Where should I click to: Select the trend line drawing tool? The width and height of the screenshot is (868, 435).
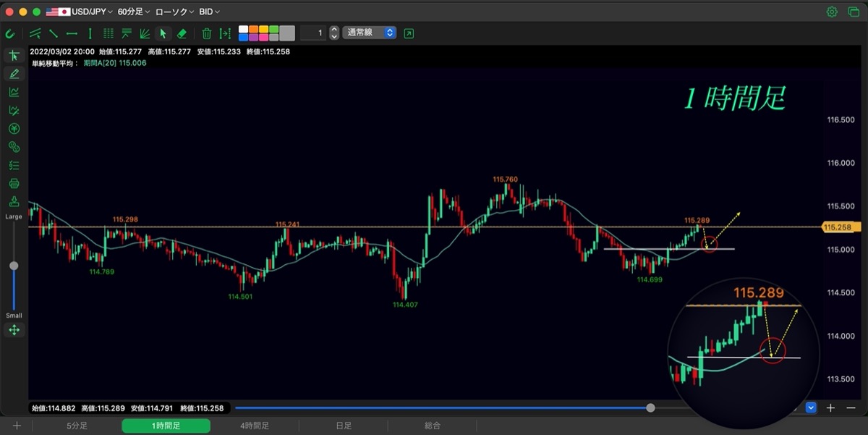(54, 33)
